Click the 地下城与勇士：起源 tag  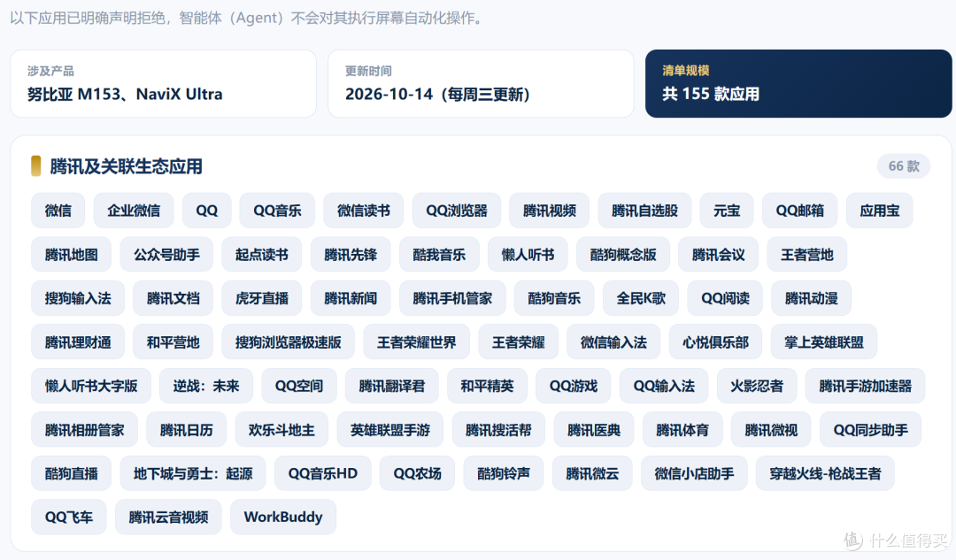[x=193, y=473]
